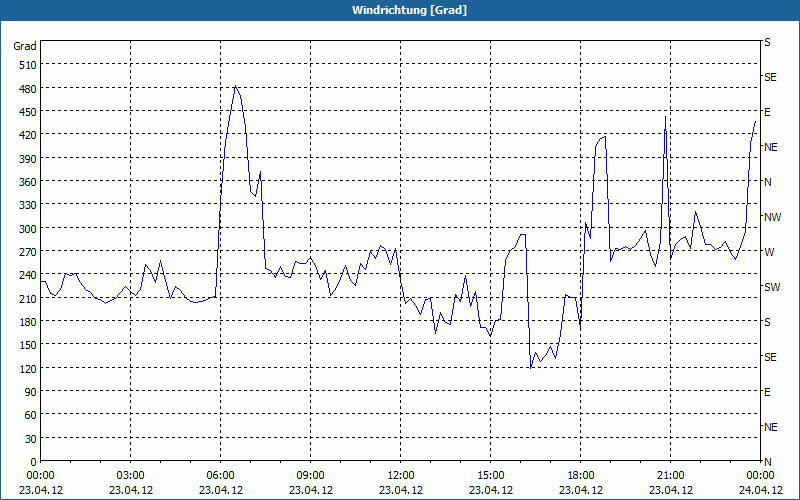Click the 180 degree axis label
800x500 pixels.
click(x=28, y=322)
